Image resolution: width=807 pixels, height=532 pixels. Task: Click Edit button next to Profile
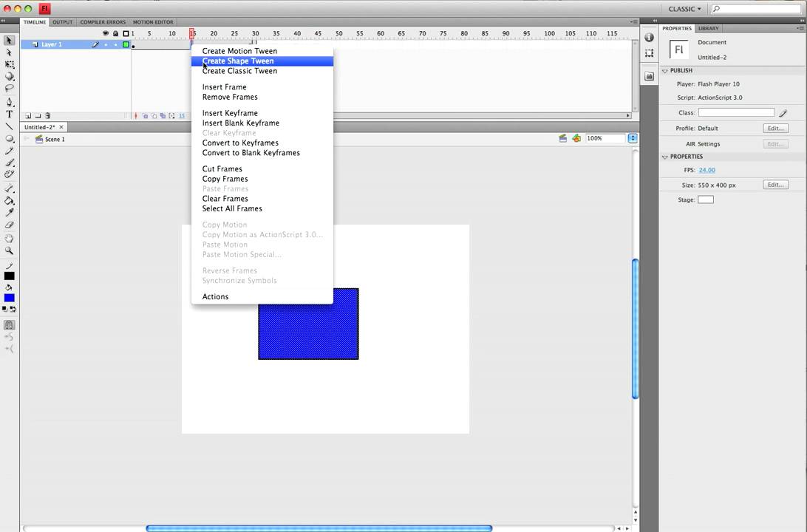(x=776, y=128)
